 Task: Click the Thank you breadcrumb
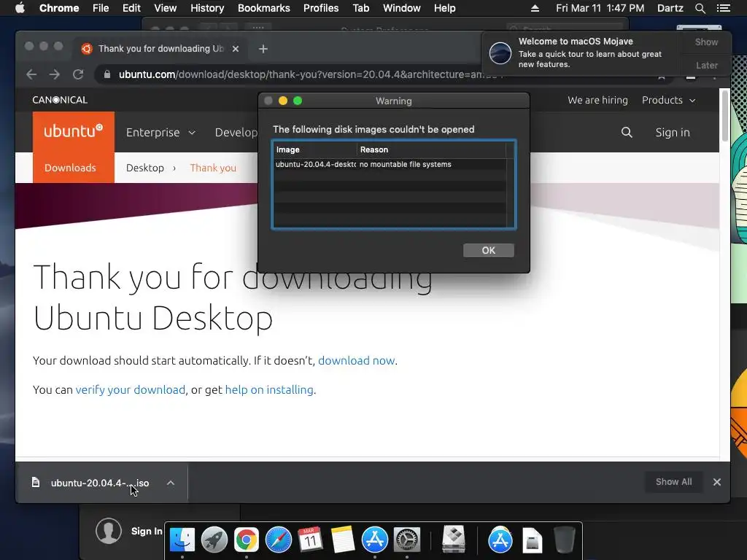coord(213,168)
